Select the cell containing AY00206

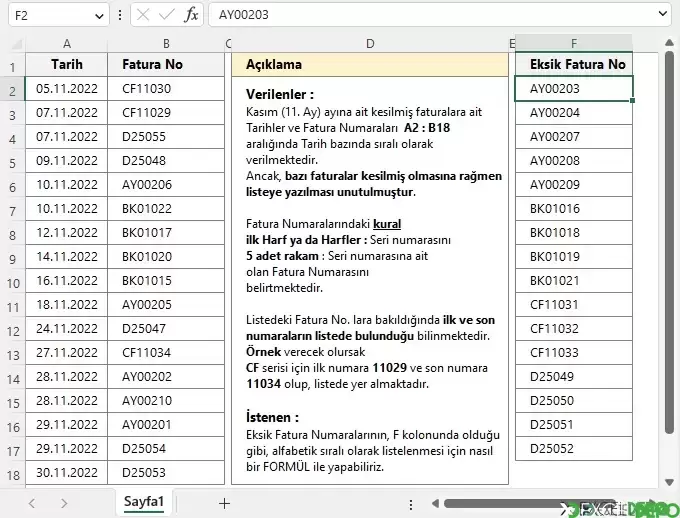click(x=166, y=185)
